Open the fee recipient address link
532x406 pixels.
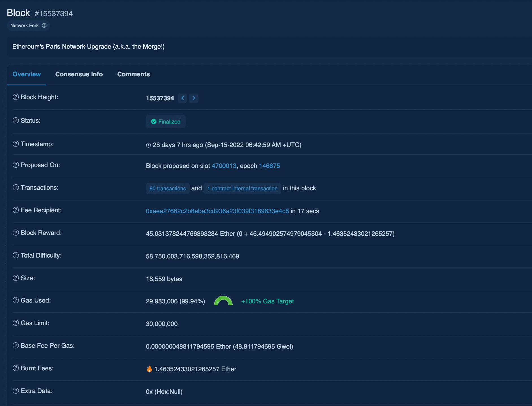tap(217, 211)
